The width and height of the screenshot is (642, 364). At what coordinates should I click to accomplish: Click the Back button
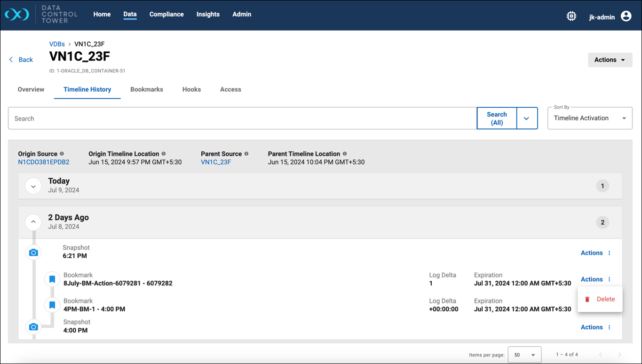tap(21, 60)
